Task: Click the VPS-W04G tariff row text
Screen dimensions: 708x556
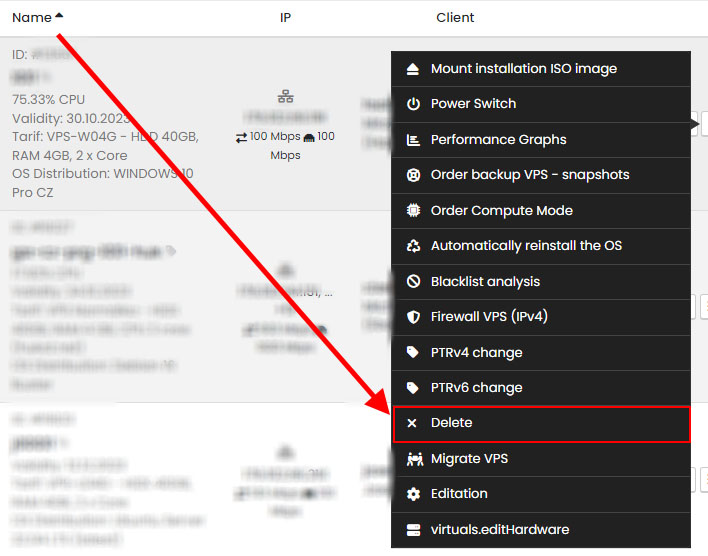Action: (105, 136)
